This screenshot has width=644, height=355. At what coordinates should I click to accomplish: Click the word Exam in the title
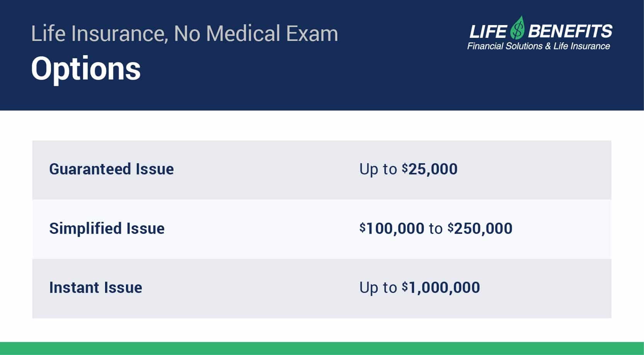pyautogui.click(x=312, y=34)
